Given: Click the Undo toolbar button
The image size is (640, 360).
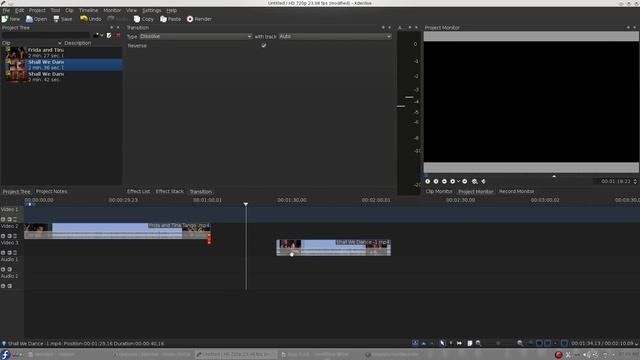Looking at the screenshot, I should click(x=91, y=19).
